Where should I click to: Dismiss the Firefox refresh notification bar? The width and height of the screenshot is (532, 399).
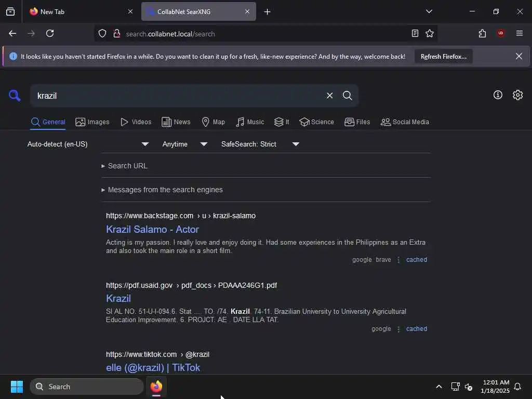pyautogui.click(x=519, y=56)
